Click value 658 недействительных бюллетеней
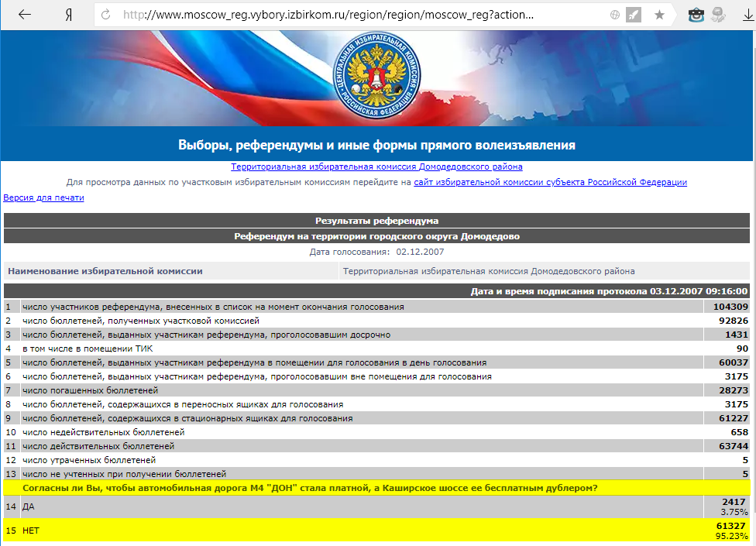Image resolution: width=756 pixels, height=546 pixels. point(740,432)
